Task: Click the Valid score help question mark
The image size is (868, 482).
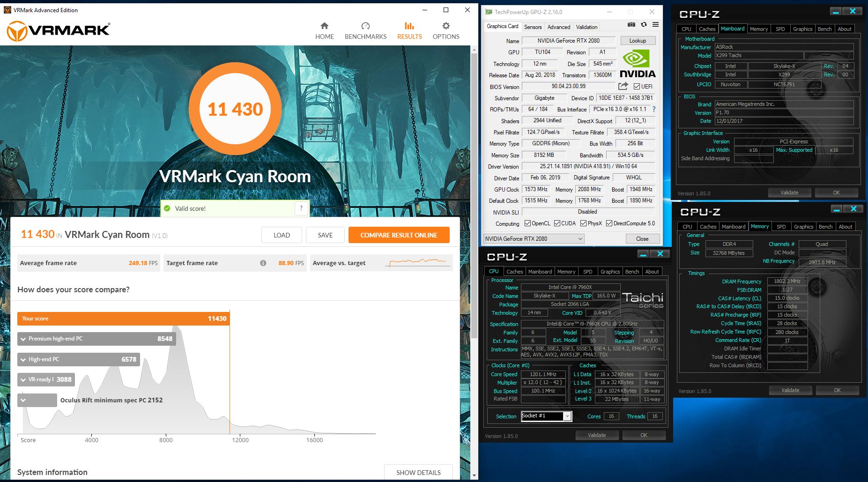Action: coord(301,208)
